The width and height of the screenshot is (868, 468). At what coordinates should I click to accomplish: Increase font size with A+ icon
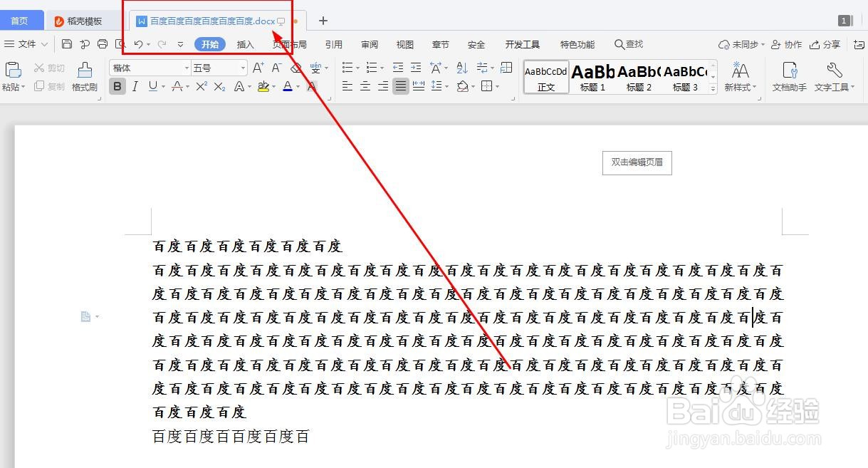pyautogui.click(x=258, y=68)
